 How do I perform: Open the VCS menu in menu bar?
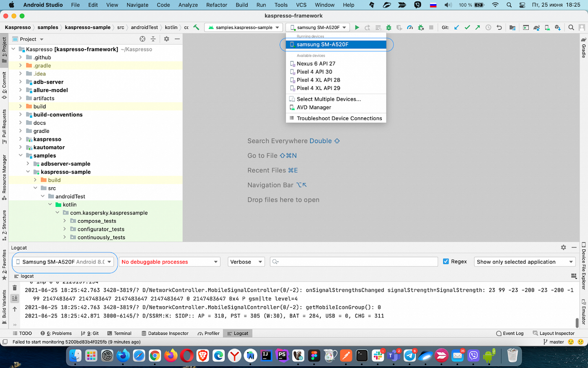[301, 5]
